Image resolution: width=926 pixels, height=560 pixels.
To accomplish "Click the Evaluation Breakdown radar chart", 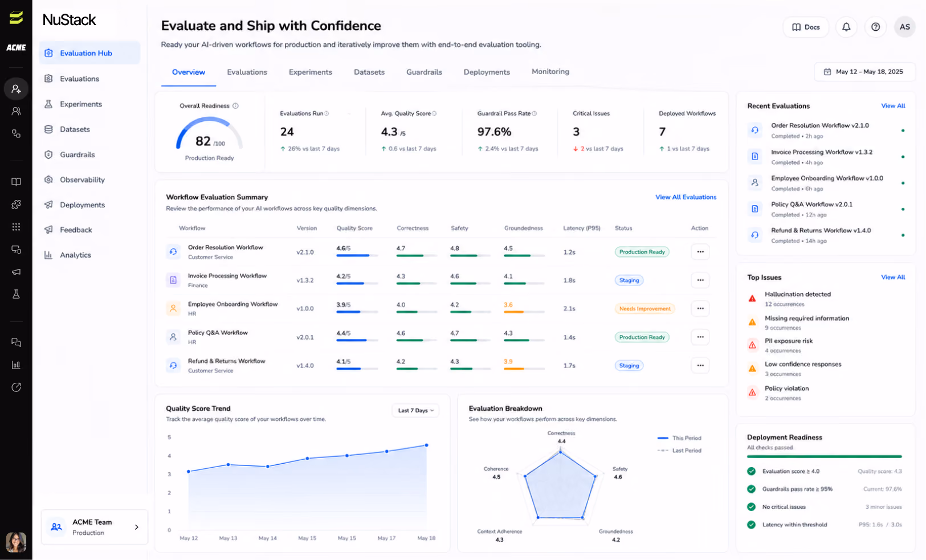I will pos(560,485).
